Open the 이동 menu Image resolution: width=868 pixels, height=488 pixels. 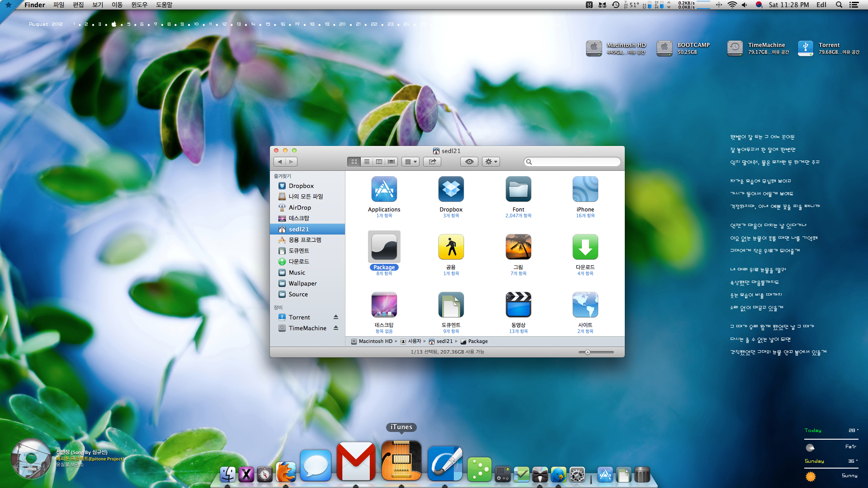pyautogui.click(x=117, y=5)
